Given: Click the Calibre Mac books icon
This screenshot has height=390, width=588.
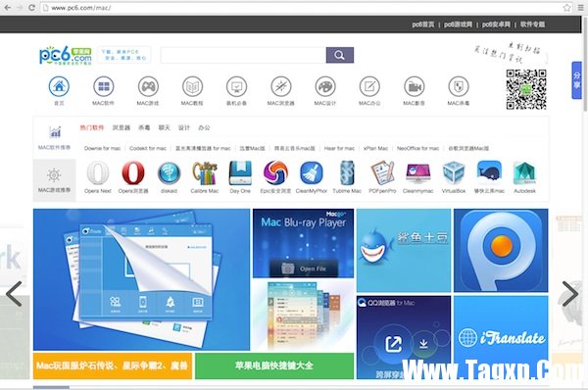Looking at the screenshot, I should 205,172.
